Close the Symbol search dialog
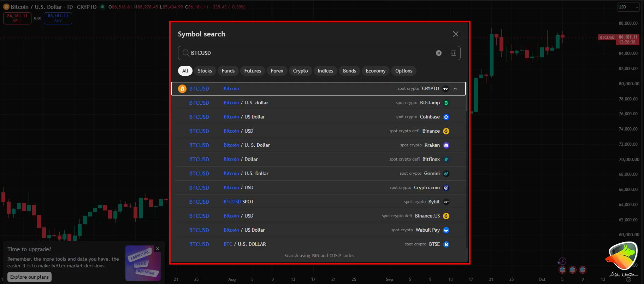The image size is (644, 284). coord(456,34)
